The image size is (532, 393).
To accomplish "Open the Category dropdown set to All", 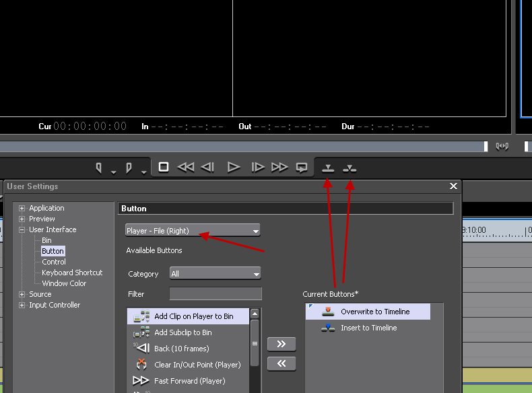I will tap(215, 274).
